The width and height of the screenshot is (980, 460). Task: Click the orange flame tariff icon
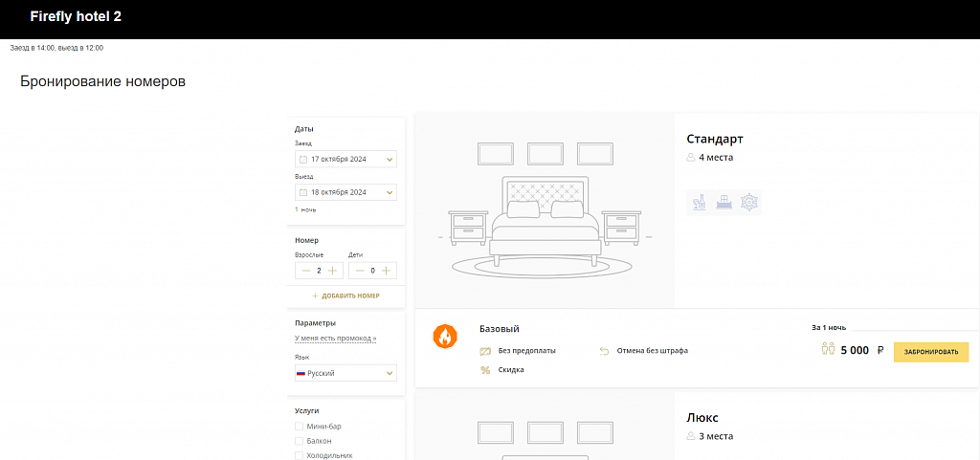(444, 337)
